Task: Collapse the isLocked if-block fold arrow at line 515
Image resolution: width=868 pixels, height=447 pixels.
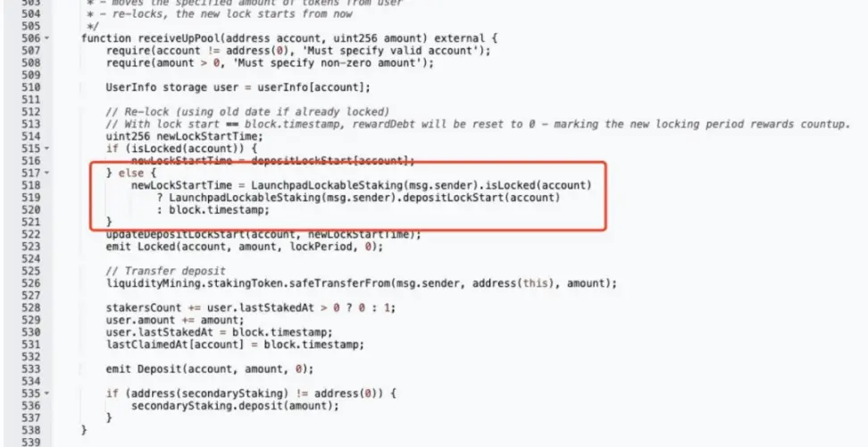Action: 46,148
